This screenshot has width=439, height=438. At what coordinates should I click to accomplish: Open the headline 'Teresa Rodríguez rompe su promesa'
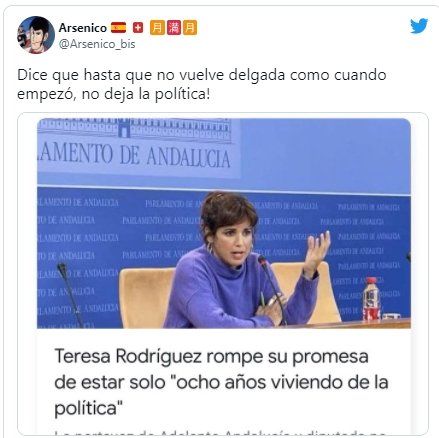click(211, 356)
